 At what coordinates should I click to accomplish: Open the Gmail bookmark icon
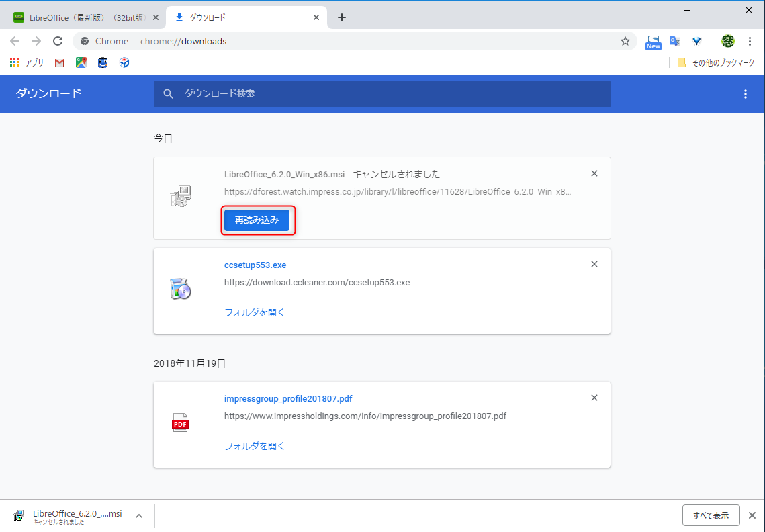59,62
